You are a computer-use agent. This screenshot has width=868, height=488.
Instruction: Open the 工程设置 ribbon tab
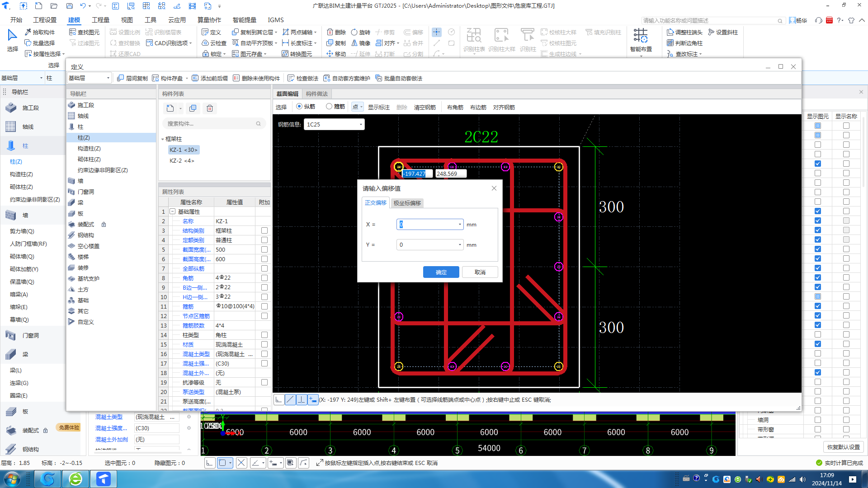coord(45,20)
